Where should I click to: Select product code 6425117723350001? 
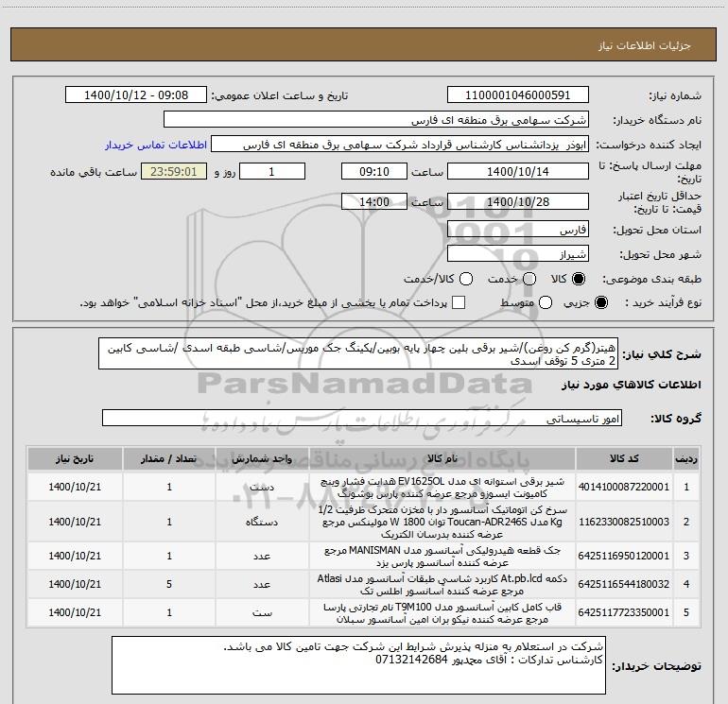click(x=624, y=612)
